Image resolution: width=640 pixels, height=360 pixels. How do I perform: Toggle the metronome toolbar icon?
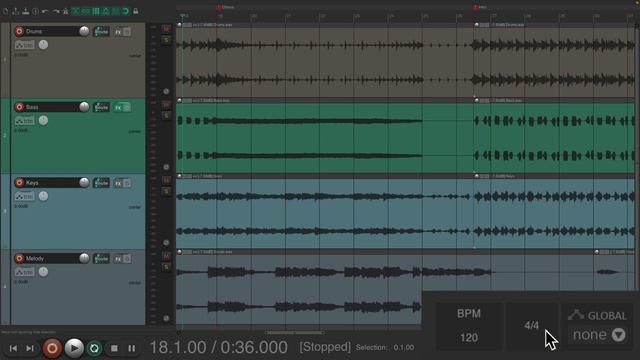[65, 11]
